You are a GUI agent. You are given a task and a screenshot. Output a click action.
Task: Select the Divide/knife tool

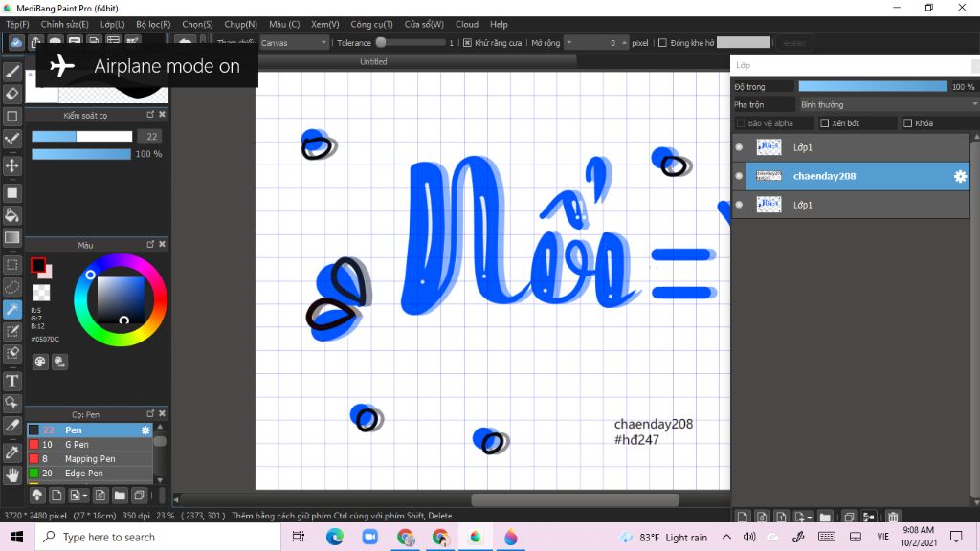pos(11,426)
